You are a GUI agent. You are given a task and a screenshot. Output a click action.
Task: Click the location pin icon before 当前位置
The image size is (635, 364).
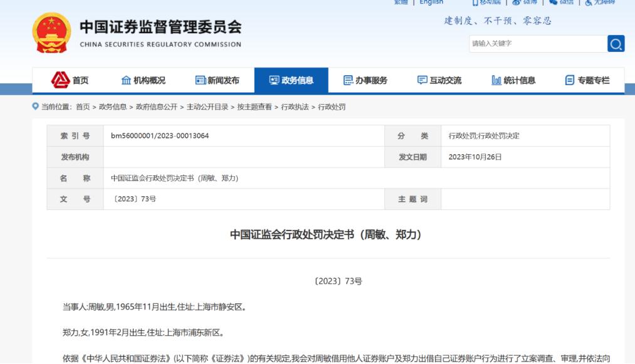36,107
